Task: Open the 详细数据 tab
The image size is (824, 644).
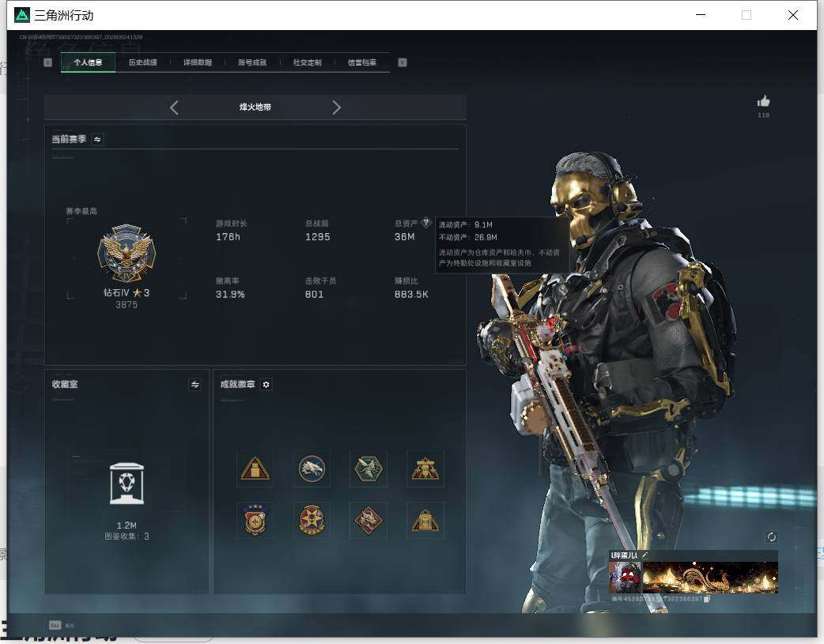Action: pos(198,62)
